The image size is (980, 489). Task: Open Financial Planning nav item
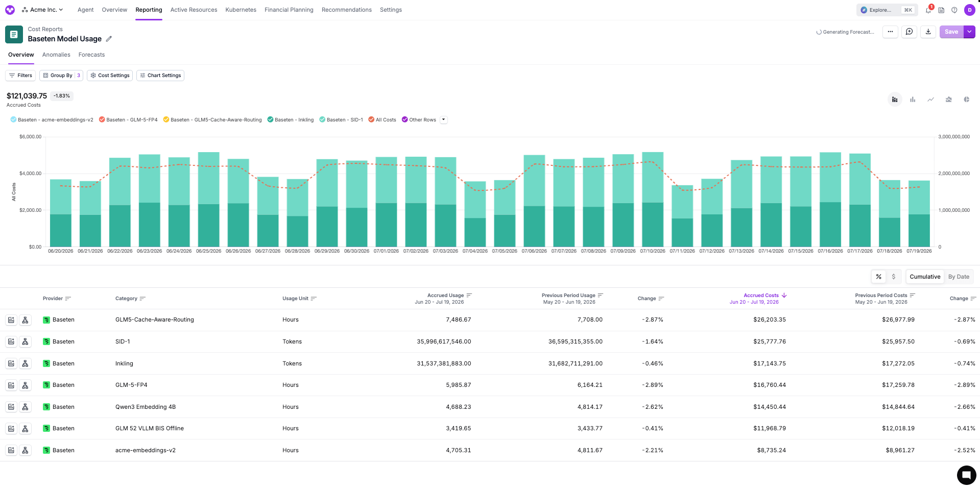(x=289, y=10)
